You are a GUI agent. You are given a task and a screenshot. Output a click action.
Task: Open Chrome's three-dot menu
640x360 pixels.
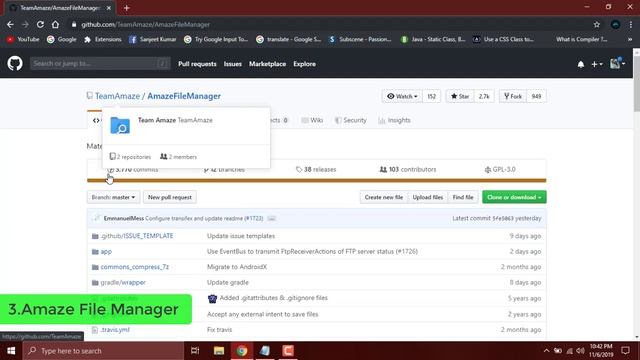point(631,24)
